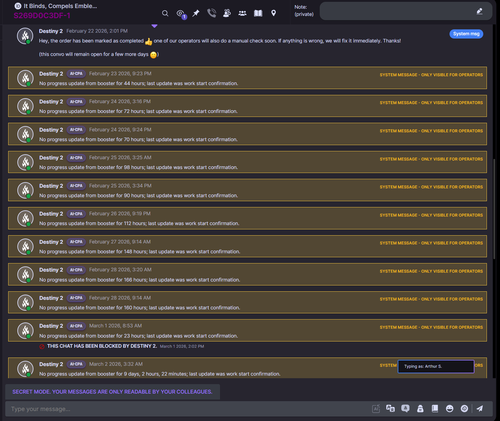Start a call via the phone icon

coord(211,13)
